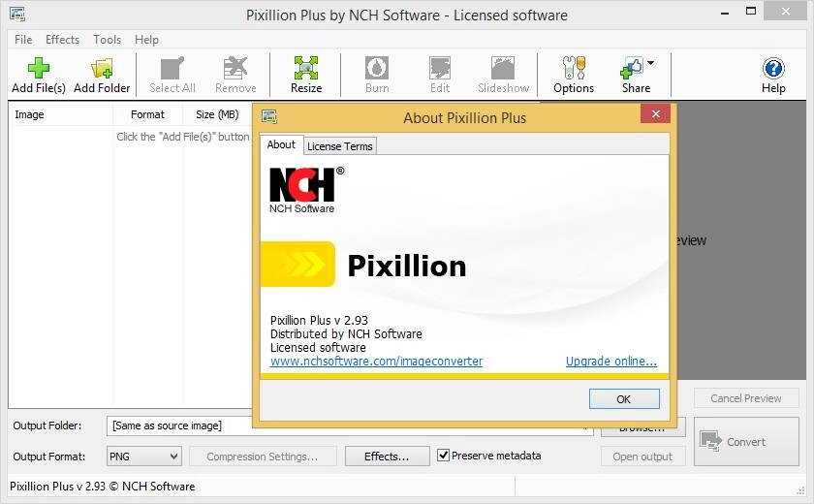814x504 pixels.
Task: Open the Output Format PNG dropdown
Action: pyautogui.click(x=143, y=457)
